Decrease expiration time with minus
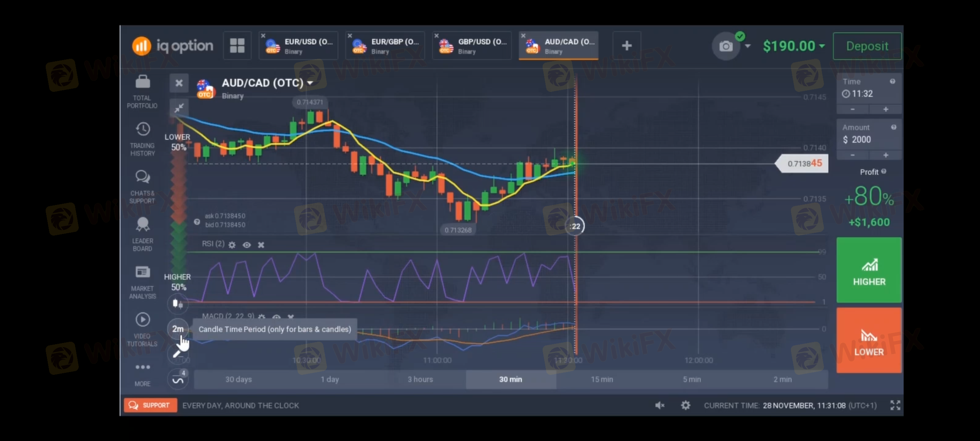This screenshot has height=441, width=980. coord(853,109)
